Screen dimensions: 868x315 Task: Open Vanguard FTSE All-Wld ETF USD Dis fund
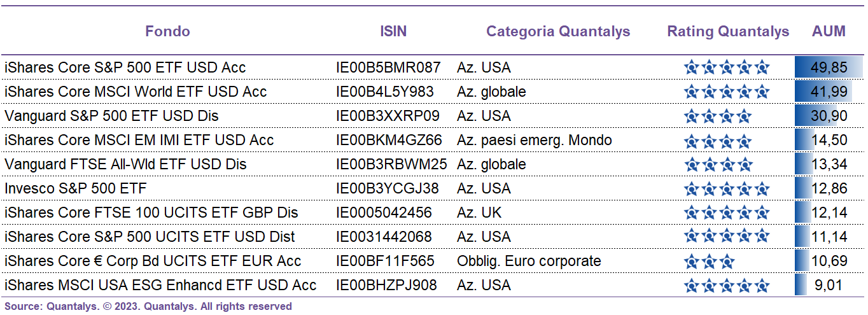click(x=125, y=164)
